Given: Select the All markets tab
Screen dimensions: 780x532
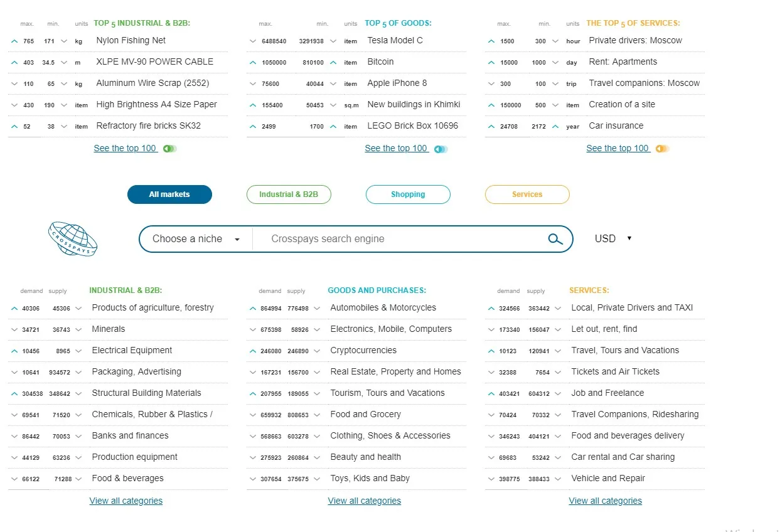Looking at the screenshot, I should [169, 194].
